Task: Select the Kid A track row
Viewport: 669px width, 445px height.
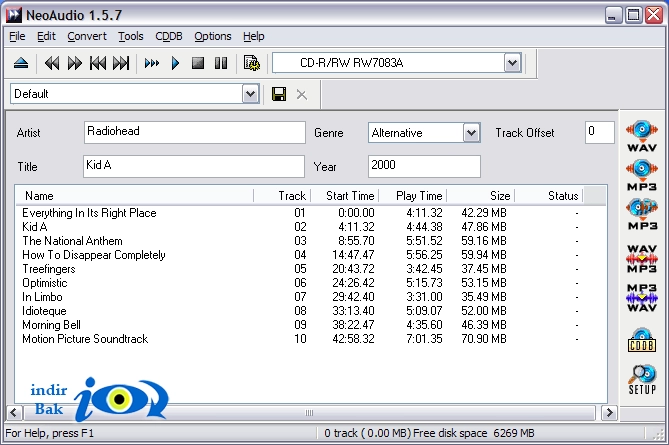Action: pos(35,227)
